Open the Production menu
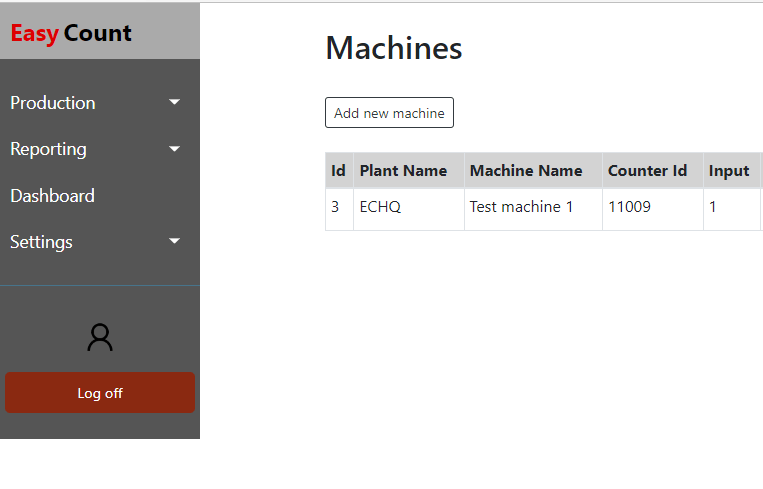Viewport: 763px width, 489px height. click(53, 103)
